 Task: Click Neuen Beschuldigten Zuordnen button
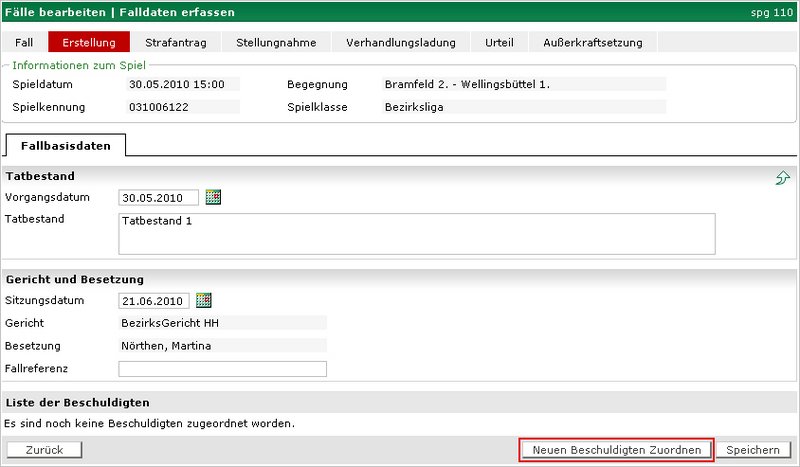[x=617, y=450]
